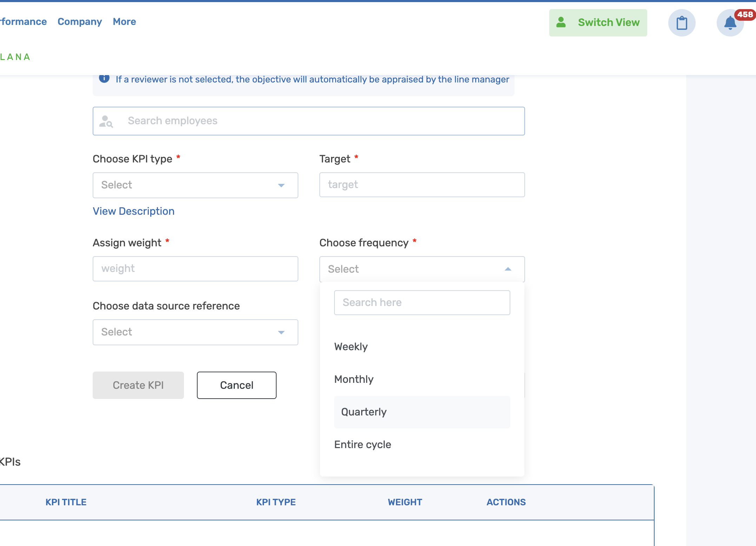Select Monthly frequency option

[354, 379]
